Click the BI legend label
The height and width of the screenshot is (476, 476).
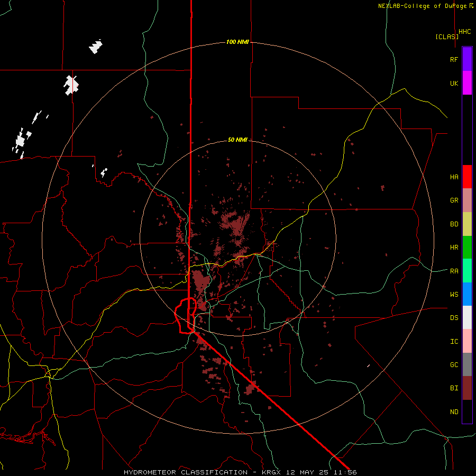[x=454, y=388]
